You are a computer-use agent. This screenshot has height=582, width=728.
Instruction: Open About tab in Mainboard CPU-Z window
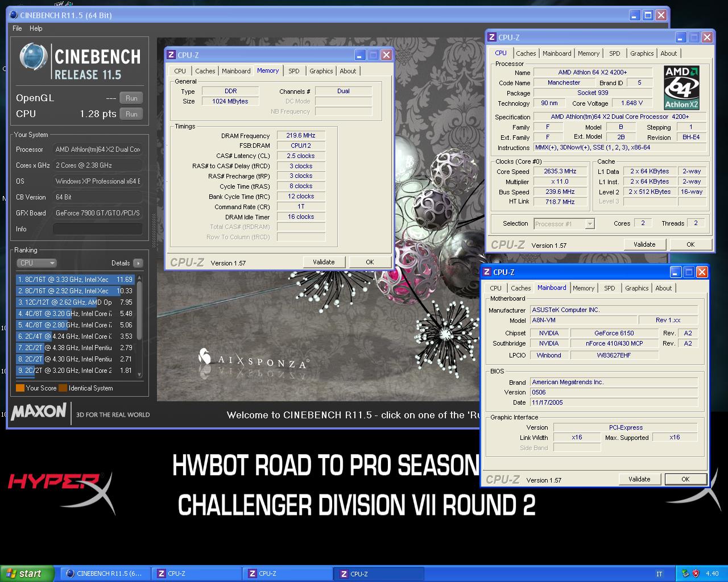pos(664,288)
